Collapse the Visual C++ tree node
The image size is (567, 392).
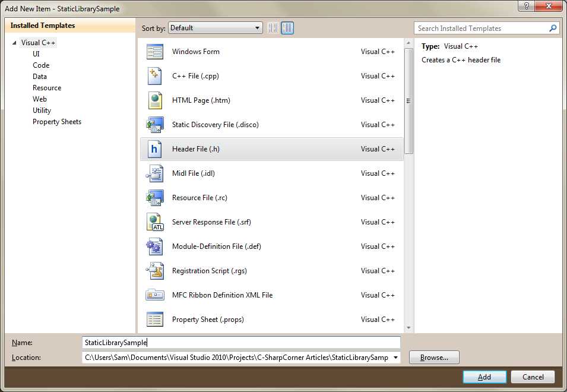pos(14,42)
